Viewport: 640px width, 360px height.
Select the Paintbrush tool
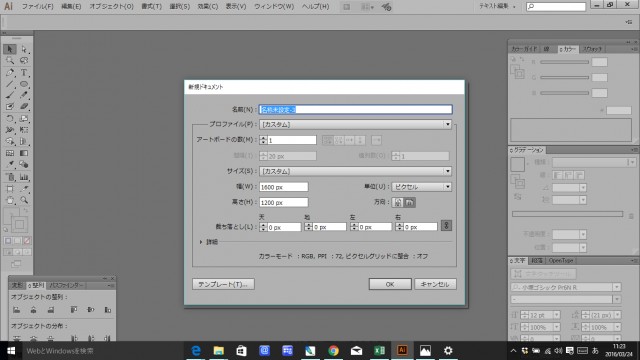[x=10, y=95]
